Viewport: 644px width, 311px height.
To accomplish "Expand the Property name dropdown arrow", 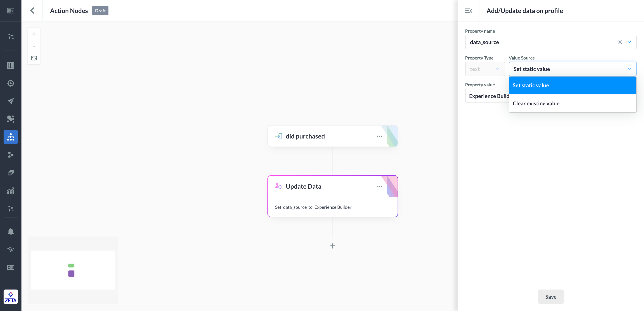I will pyautogui.click(x=629, y=42).
